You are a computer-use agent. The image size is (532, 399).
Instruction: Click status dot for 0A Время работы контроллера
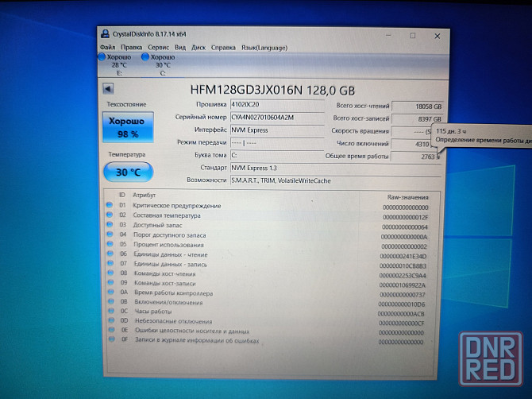(x=111, y=292)
